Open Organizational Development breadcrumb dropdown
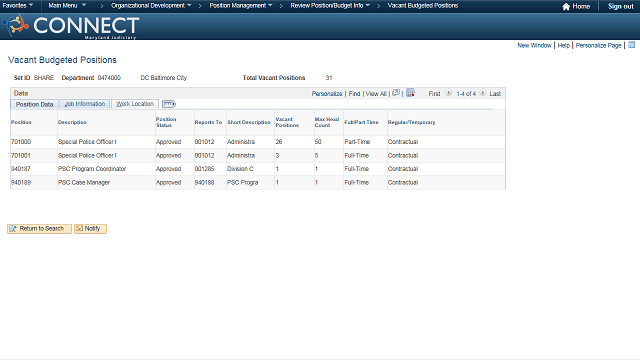The height and width of the screenshot is (360, 640). pyautogui.click(x=151, y=6)
